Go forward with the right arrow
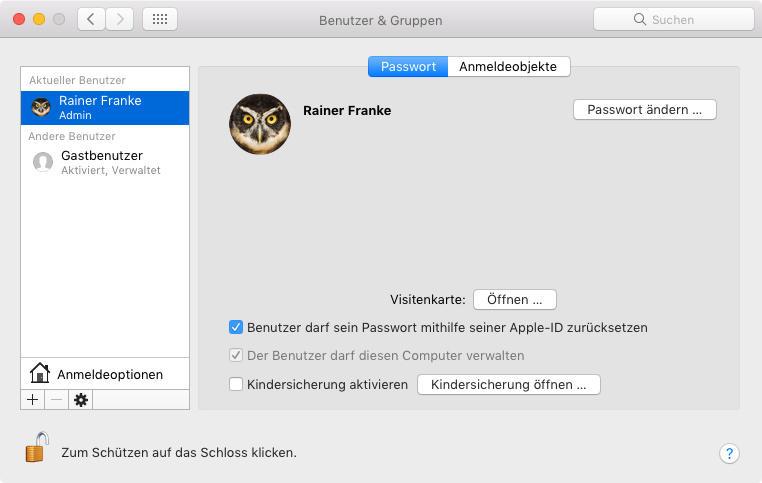Viewport: 762px width, 483px height. [x=120, y=19]
